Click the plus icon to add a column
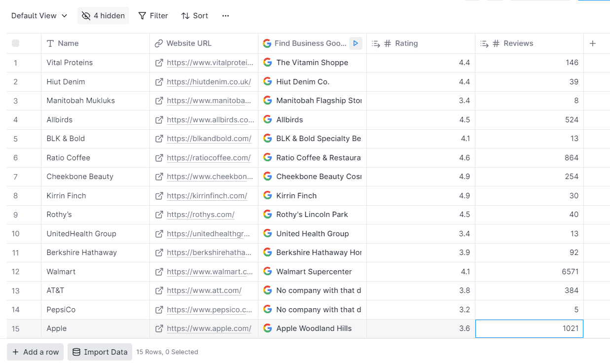Viewport: 610px width, 364px height. tap(593, 43)
